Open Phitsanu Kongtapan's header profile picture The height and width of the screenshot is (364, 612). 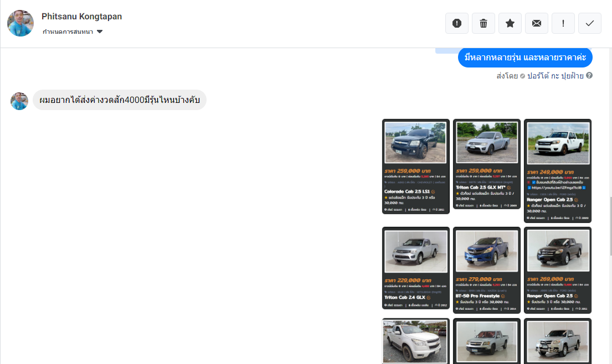coord(20,23)
